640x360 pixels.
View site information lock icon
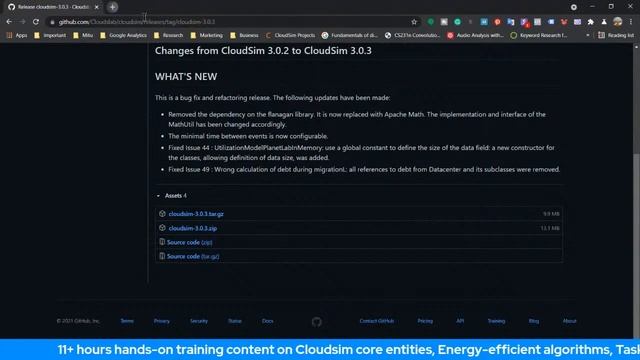(x=52, y=22)
